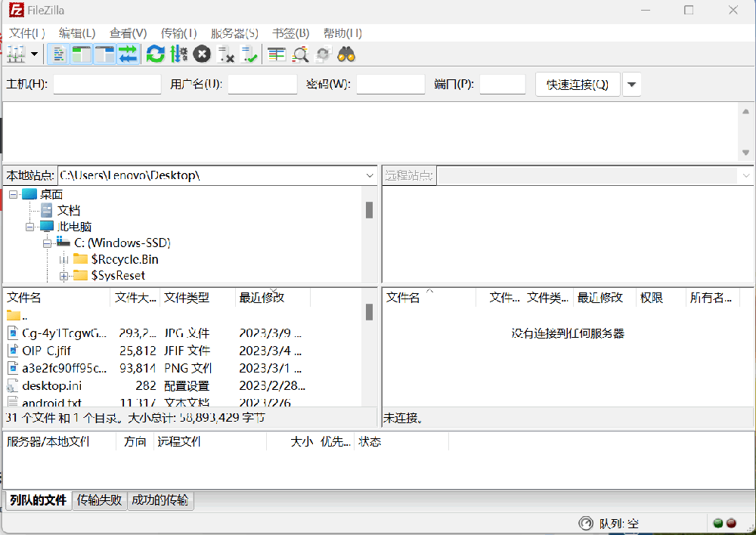756x535 pixels.
Task: Click the disconnect from server icon
Action: click(225, 54)
